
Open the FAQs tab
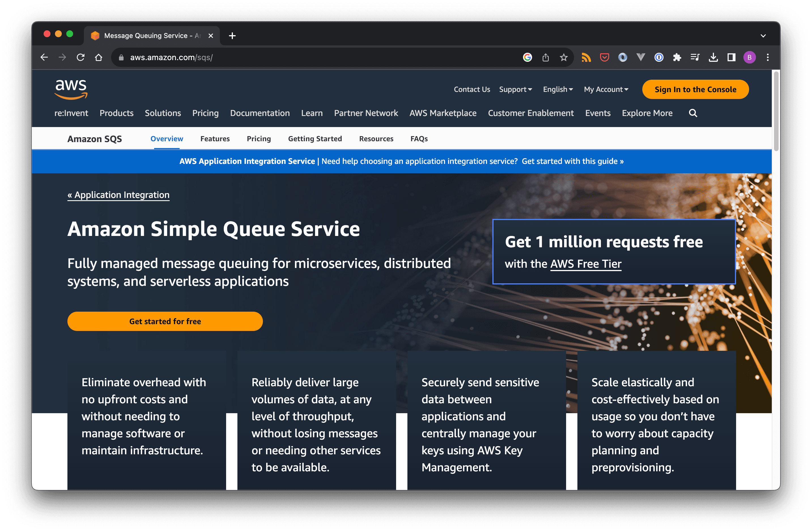(419, 139)
